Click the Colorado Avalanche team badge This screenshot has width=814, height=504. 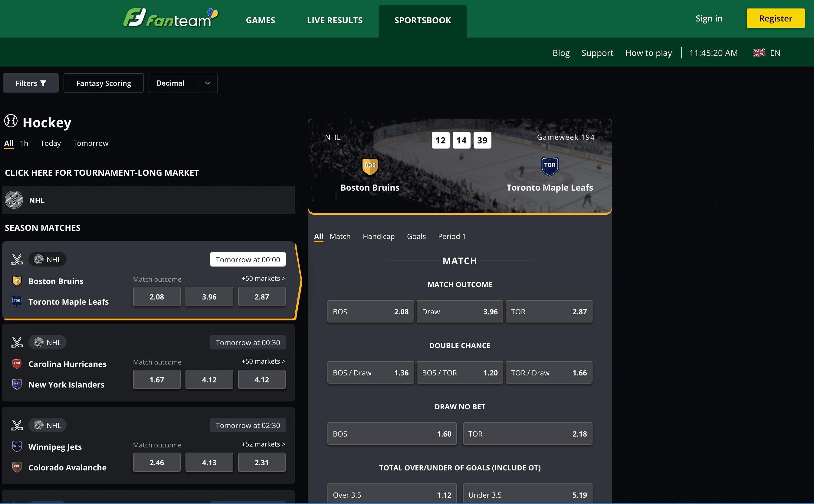[17, 467]
